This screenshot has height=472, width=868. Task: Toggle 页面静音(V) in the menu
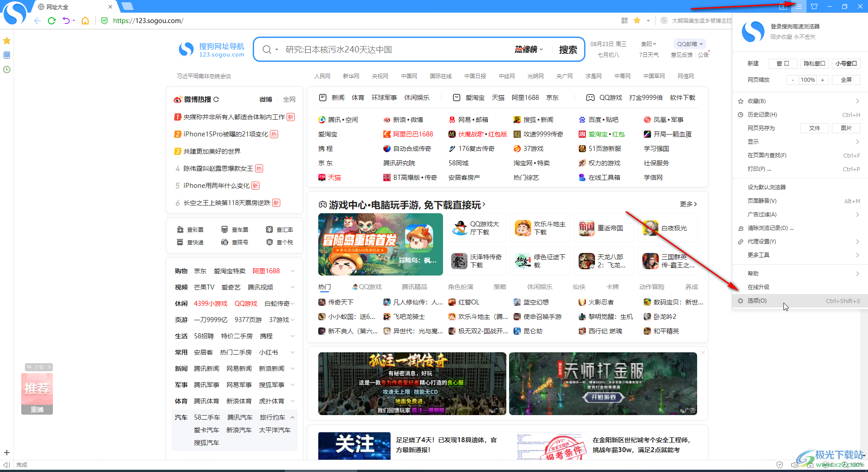coord(799,201)
